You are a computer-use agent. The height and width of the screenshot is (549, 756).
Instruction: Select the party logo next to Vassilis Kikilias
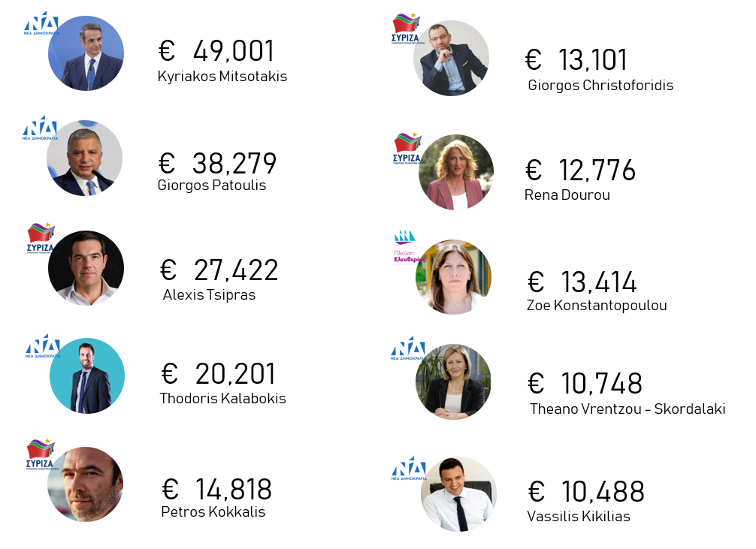point(408,469)
